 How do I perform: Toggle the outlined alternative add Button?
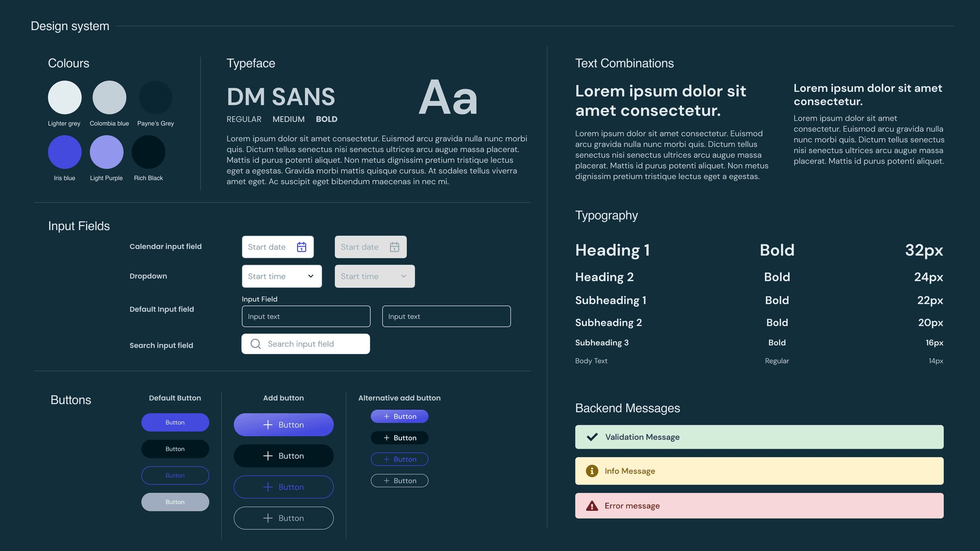click(x=400, y=459)
